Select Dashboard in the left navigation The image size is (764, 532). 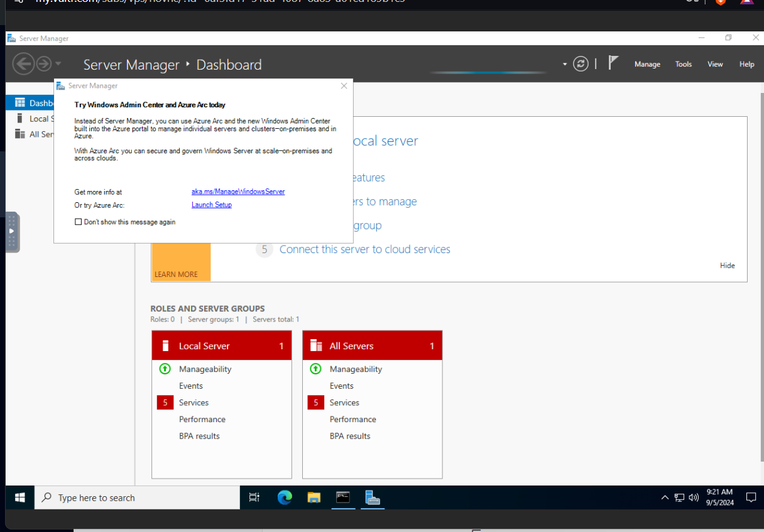pos(30,103)
